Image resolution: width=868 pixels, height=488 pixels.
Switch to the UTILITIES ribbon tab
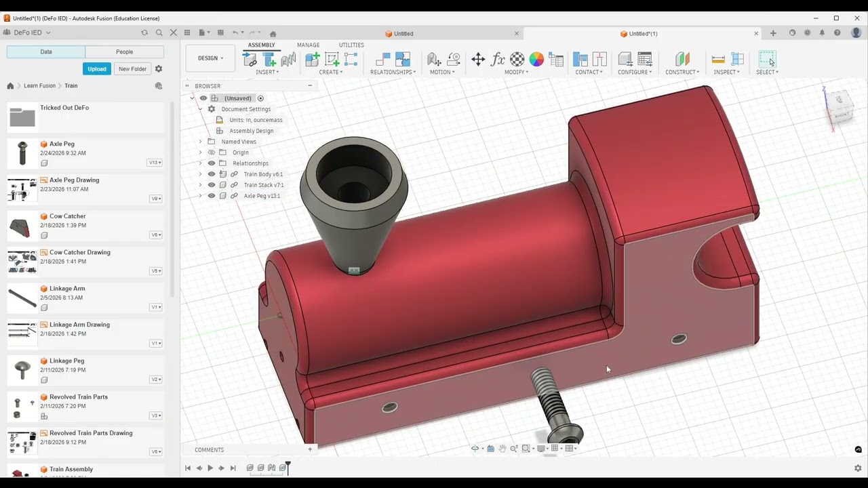(x=351, y=45)
